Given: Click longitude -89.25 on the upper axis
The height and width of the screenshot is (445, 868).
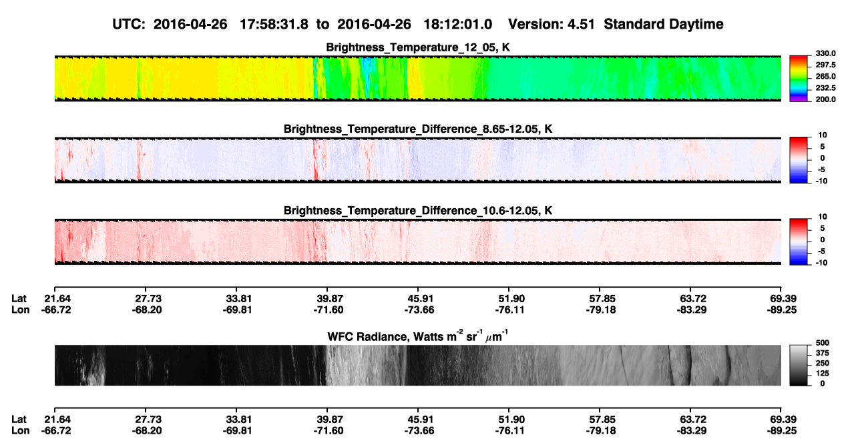Looking at the screenshot, I should pyautogui.click(x=781, y=310).
